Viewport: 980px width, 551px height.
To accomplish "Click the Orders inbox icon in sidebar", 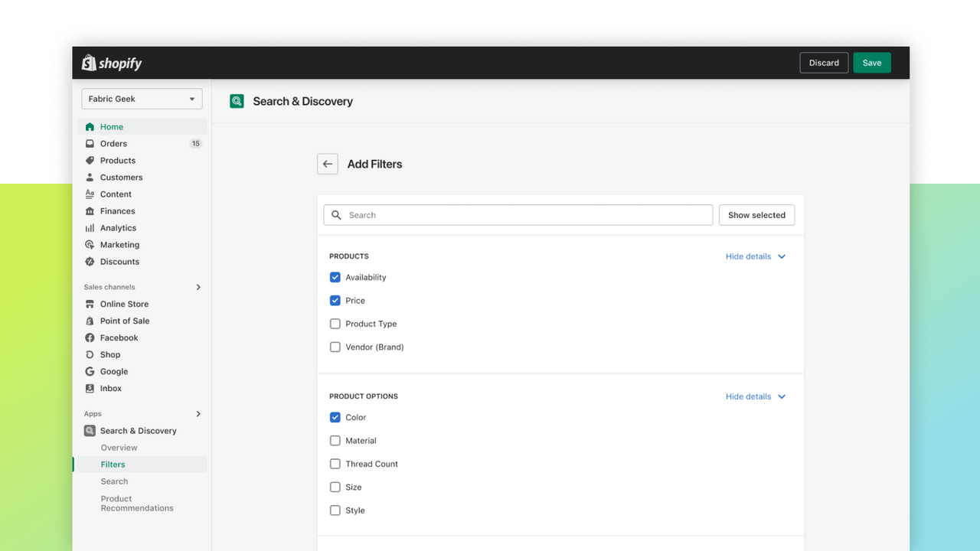I will 90,144.
